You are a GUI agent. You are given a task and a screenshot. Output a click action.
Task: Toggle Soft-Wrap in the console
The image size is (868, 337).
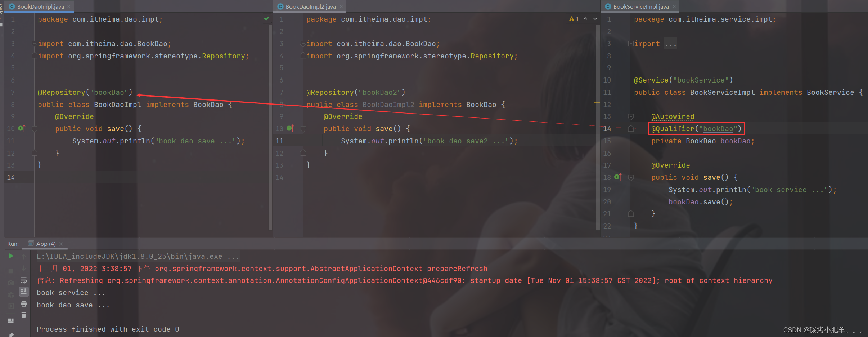(x=24, y=280)
